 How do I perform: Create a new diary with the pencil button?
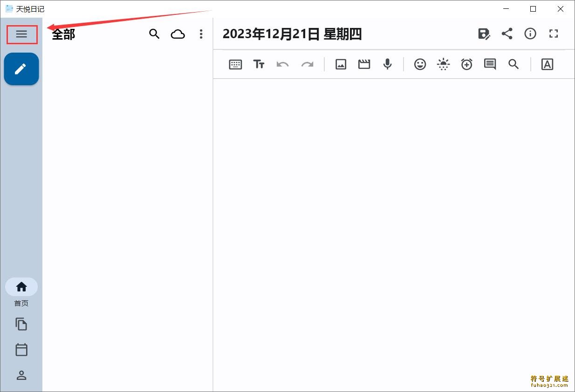(x=21, y=69)
